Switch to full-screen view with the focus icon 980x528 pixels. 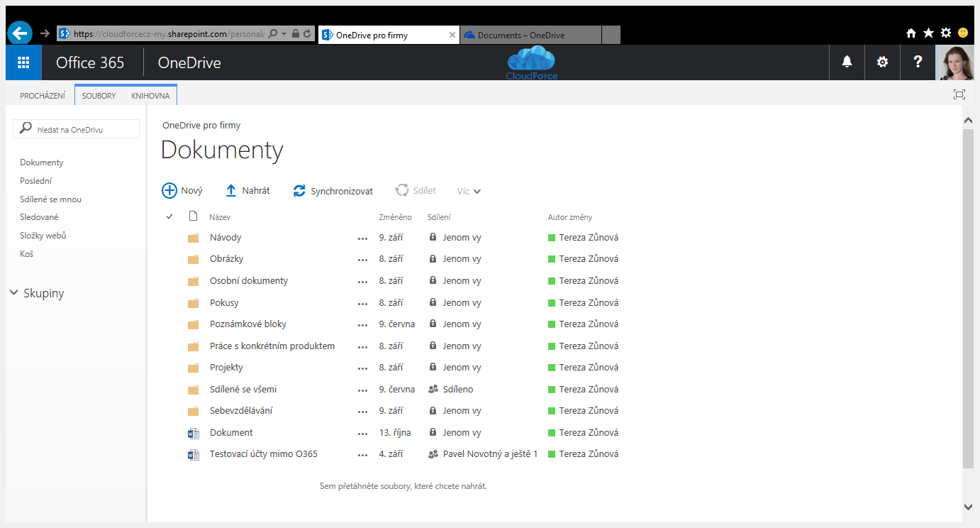click(959, 94)
